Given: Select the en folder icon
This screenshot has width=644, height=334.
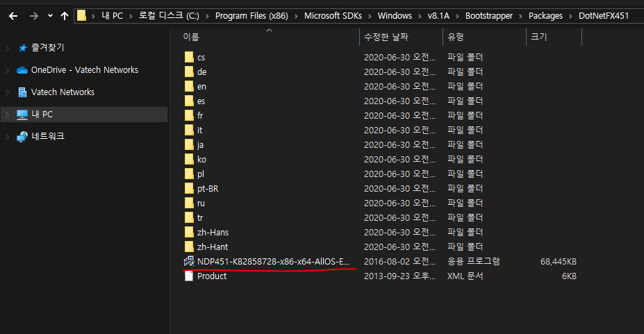Looking at the screenshot, I should 189,86.
